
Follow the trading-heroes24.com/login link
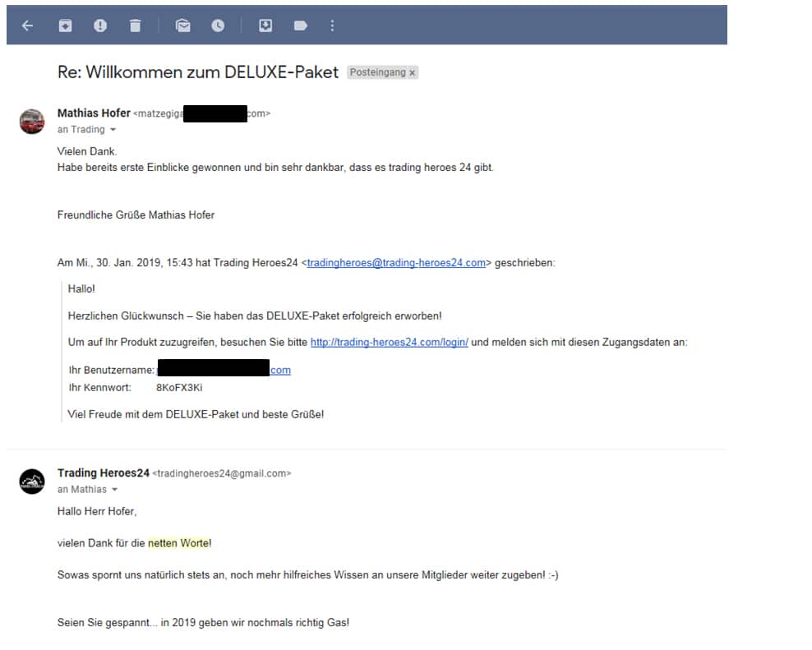390,343
